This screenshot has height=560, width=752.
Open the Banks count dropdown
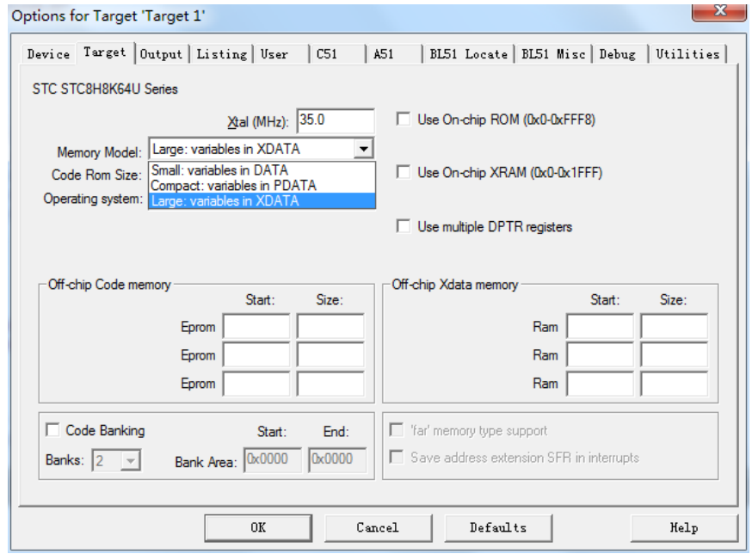click(130, 461)
